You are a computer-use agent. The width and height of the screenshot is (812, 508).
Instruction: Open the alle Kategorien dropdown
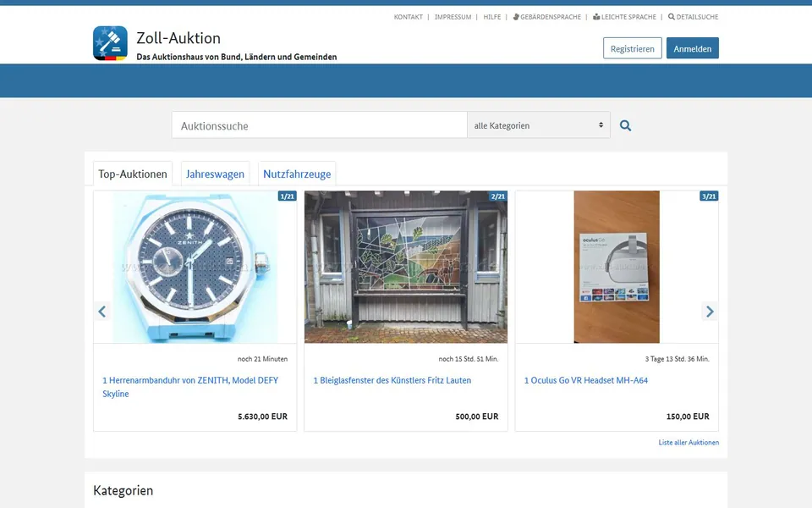pyautogui.click(x=539, y=125)
